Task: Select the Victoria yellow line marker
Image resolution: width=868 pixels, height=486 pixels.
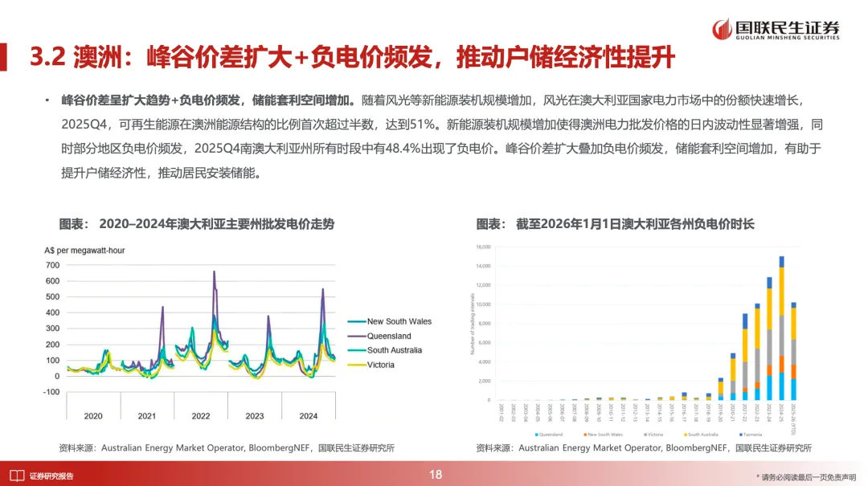Action: 358,364
